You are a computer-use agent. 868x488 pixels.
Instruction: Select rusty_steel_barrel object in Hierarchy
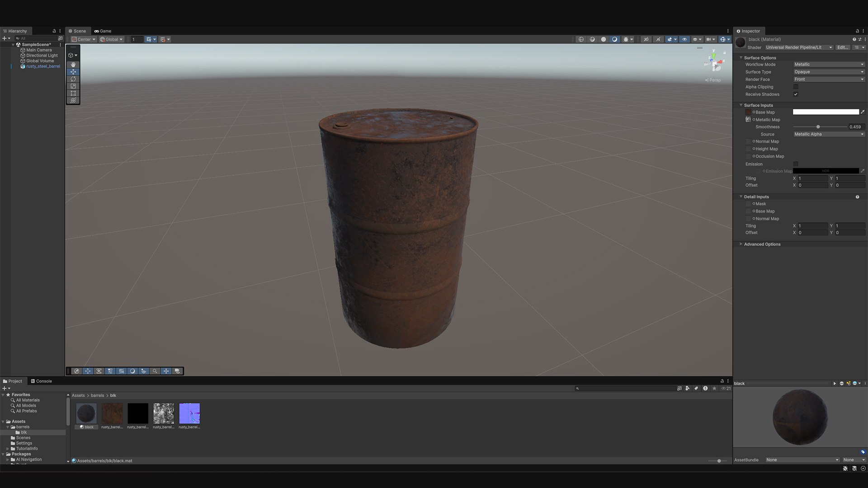[42, 66]
